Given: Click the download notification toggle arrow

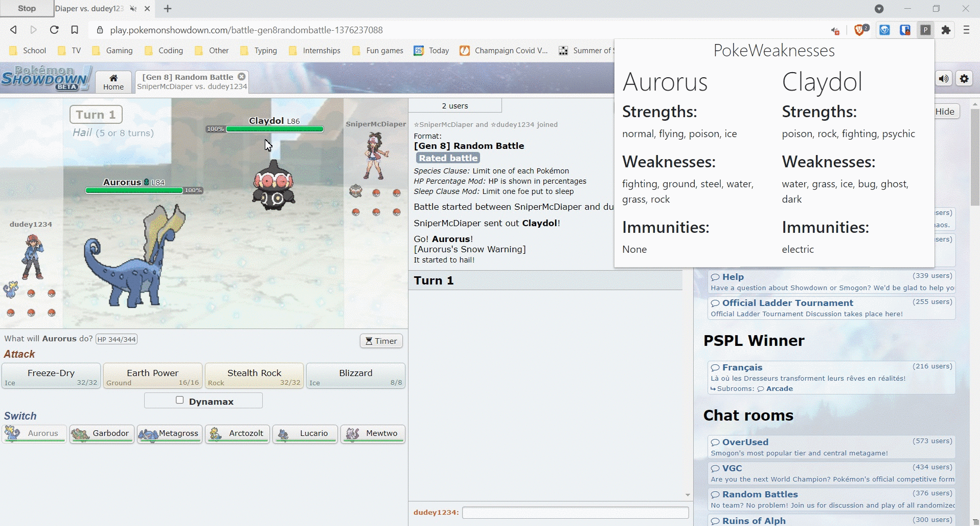Looking at the screenshot, I should click(880, 9).
